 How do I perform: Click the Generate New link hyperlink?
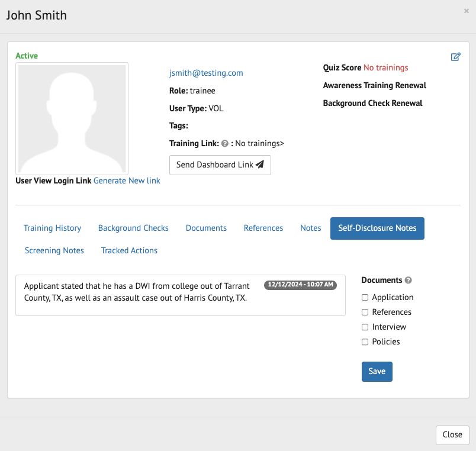[127, 181]
